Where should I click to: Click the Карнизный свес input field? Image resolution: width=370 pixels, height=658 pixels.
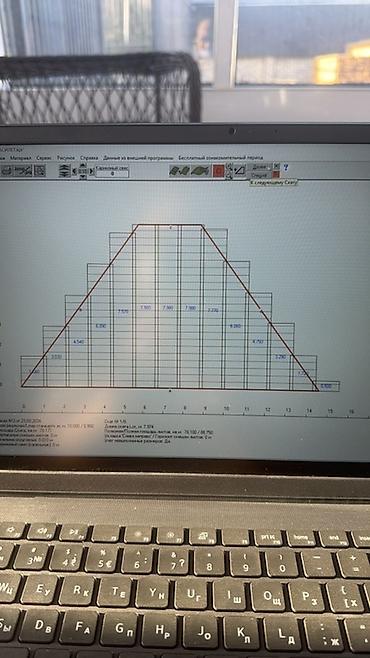click(x=112, y=173)
